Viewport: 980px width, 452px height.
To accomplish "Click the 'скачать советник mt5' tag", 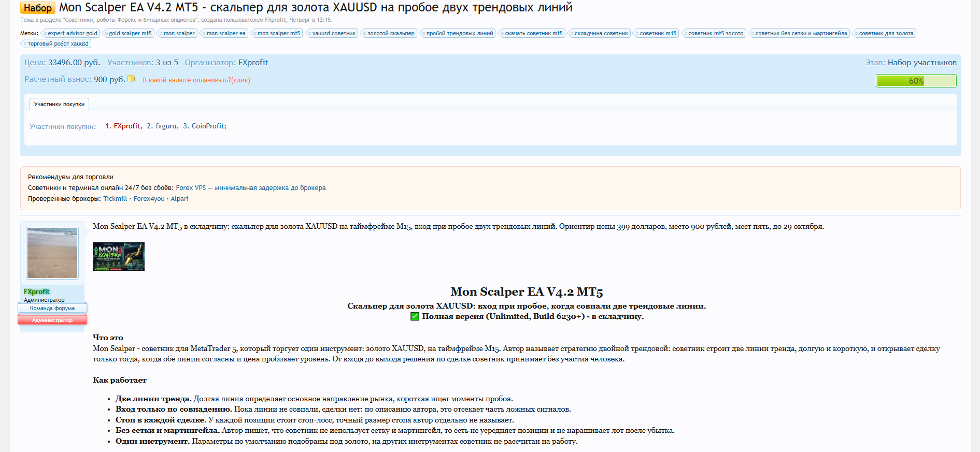I will [531, 33].
